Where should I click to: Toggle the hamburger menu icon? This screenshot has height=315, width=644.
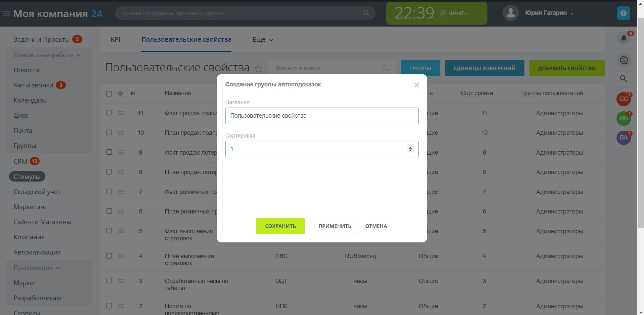(x=6, y=14)
